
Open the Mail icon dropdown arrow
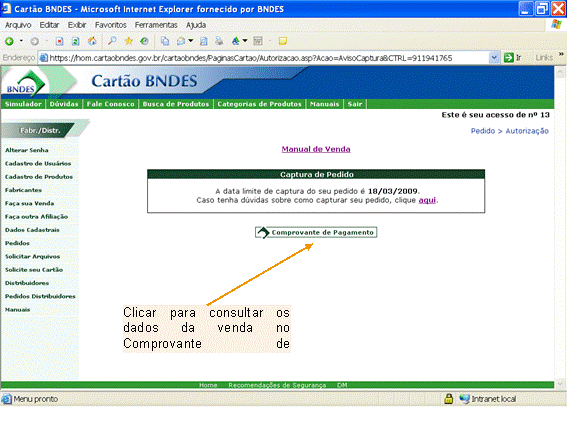tap(191, 41)
